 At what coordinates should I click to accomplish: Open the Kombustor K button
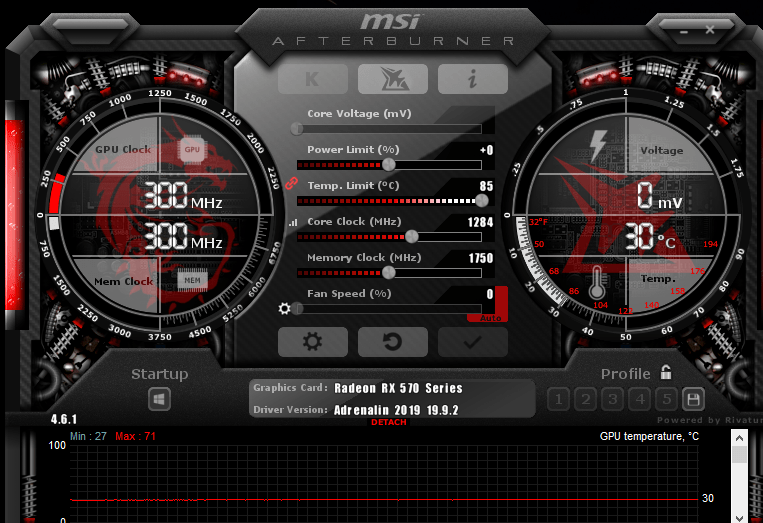[313, 79]
